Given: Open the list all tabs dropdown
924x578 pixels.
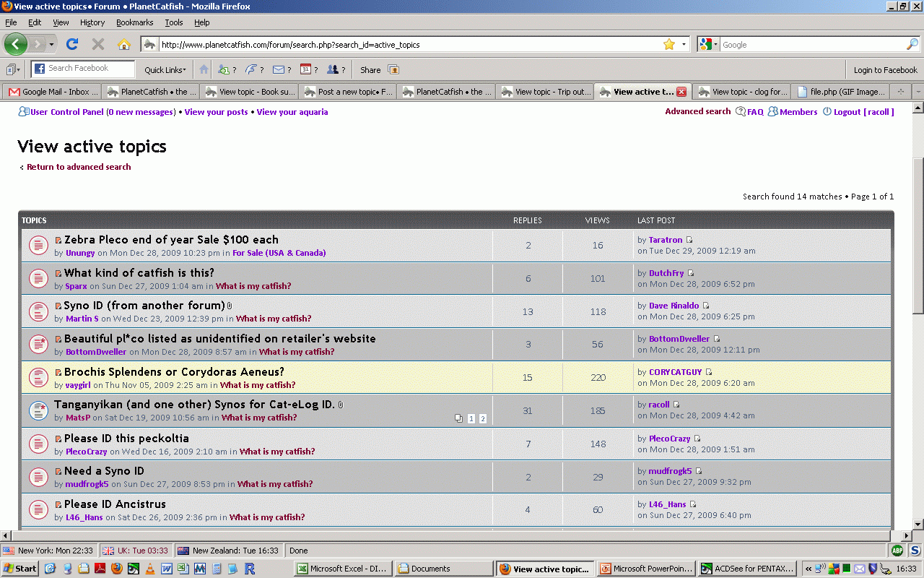Looking at the screenshot, I should 918,92.
